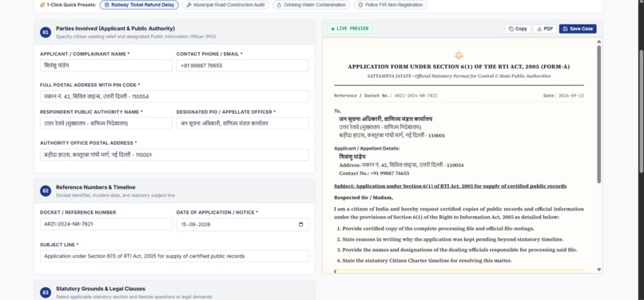Click the preview docket number ARZI-2024-NR-7821
The width and height of the screenshot is (644, 300).
click(x=416, y=95)
